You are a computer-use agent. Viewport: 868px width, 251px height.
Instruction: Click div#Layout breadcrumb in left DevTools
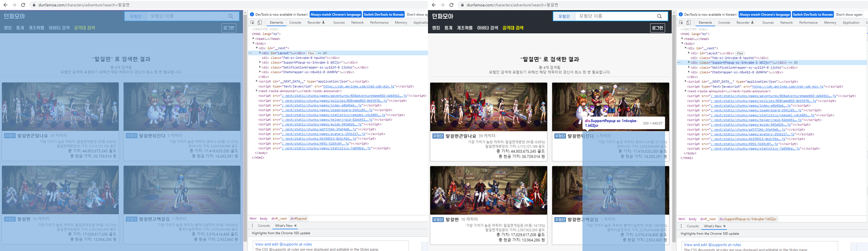coord(298,218)
